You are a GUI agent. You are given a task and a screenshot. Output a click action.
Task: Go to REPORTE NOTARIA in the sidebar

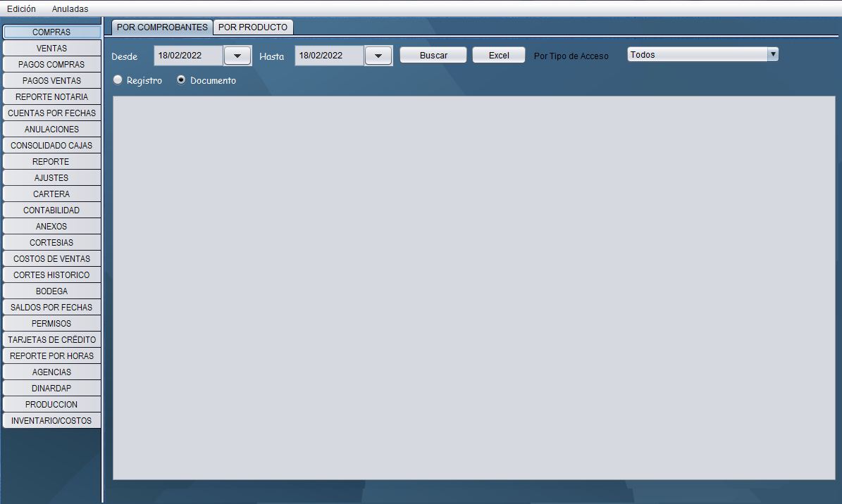pyautogui.click(x=51, y=96)
